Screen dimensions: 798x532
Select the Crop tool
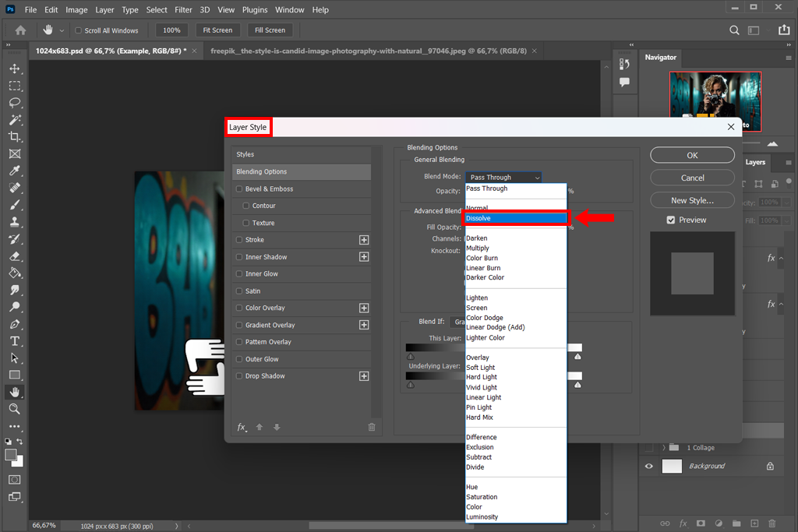tap(14, 137)
